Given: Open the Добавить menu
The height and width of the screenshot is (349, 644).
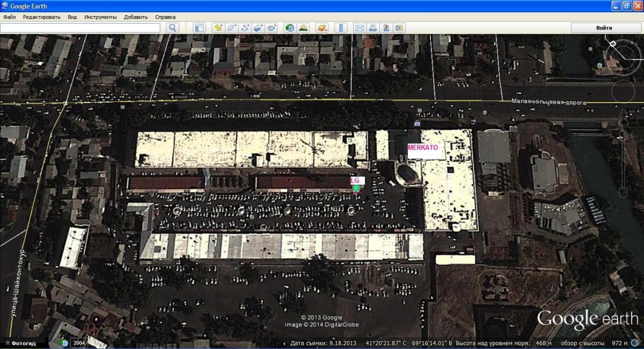Looking at the screenshot, I should (136, 17).
